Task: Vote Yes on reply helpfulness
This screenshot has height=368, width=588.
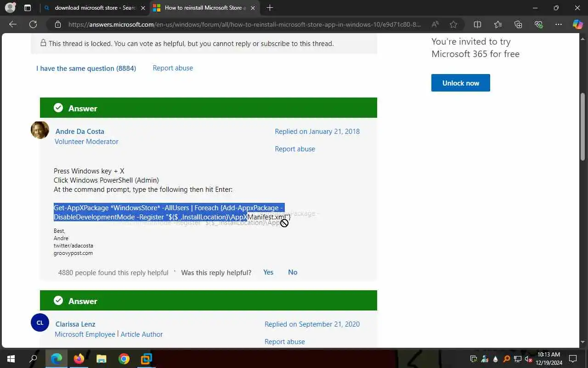Action: pyautogui.click(x=268, y=272)
